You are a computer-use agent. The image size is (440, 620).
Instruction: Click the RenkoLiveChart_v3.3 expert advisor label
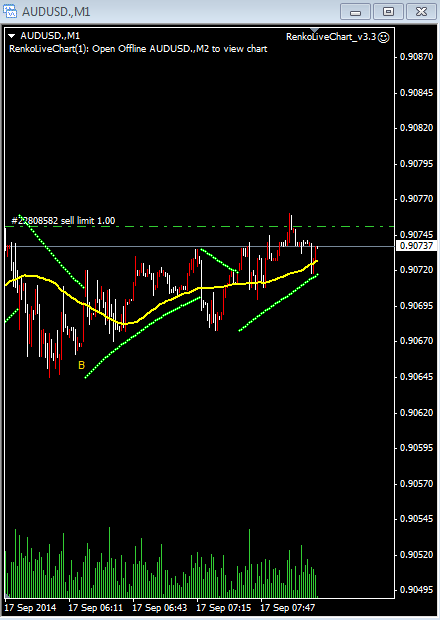(331, 37)
